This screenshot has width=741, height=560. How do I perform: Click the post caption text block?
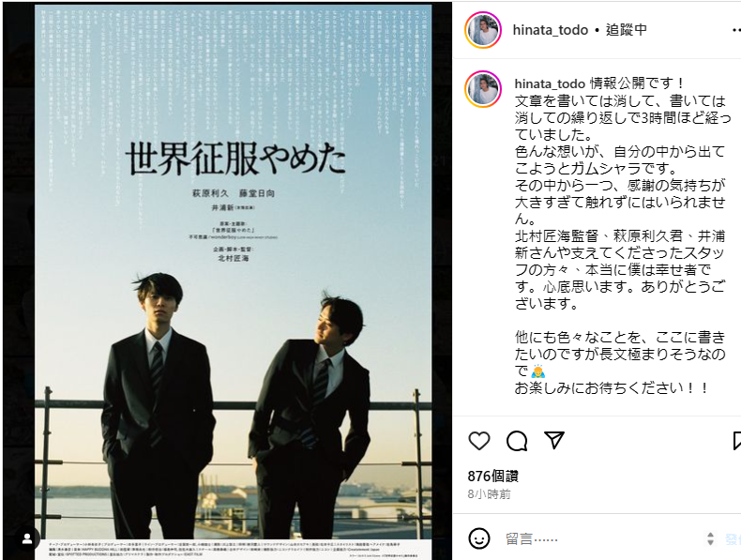[x=621, y=235]
